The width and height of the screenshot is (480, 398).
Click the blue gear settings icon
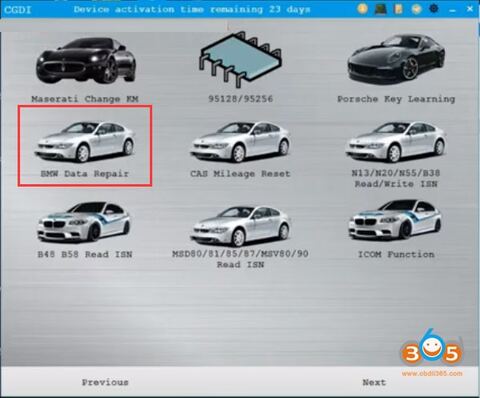[434, 9]
